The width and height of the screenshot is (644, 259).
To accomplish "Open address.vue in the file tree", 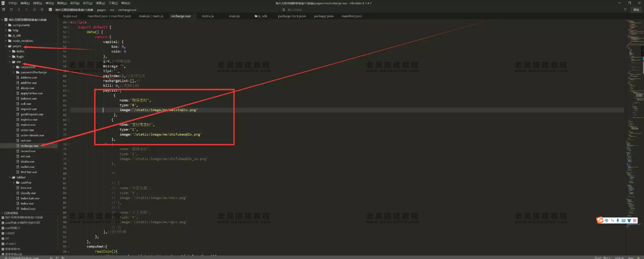I will [28, 77].
